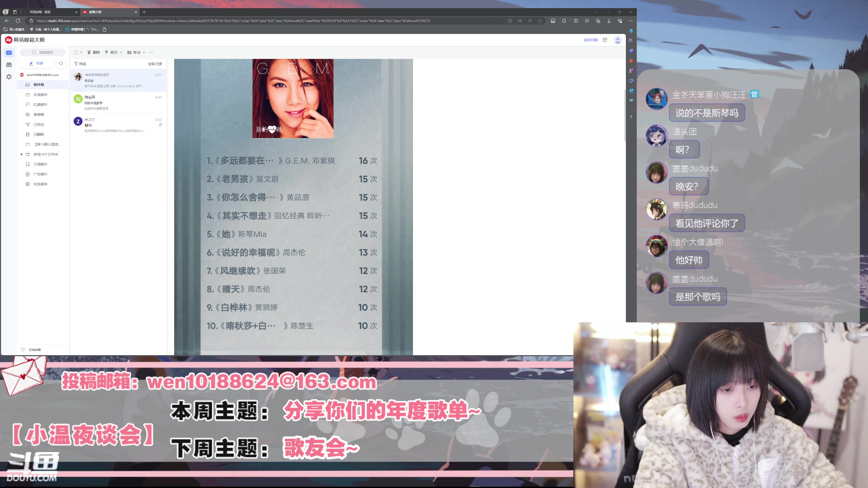Screen dimensions: 868x488
Task: Open 草稿箱 folder
Action: click(43, 115)
